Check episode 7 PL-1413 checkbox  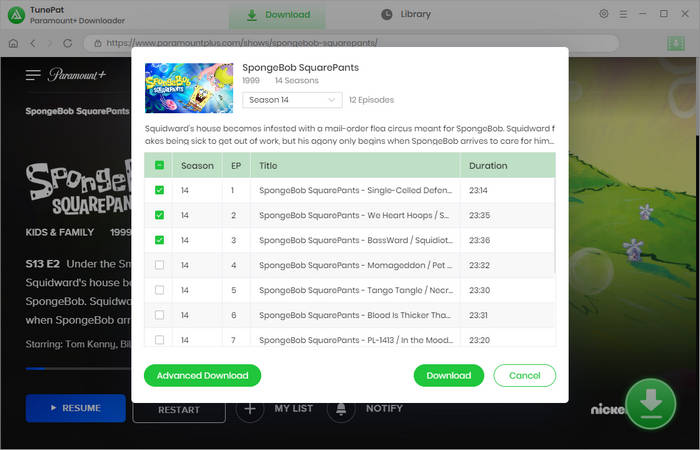point(159,340)
